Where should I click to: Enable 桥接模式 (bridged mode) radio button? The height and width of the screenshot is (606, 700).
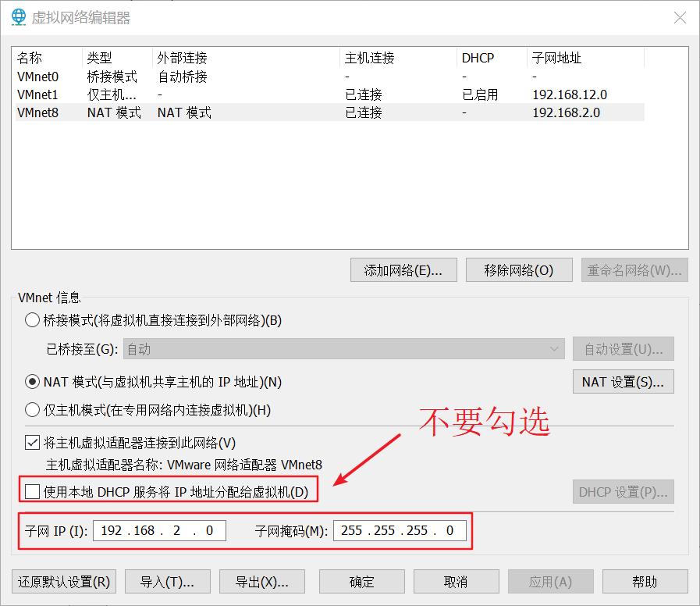coord(32,319)
